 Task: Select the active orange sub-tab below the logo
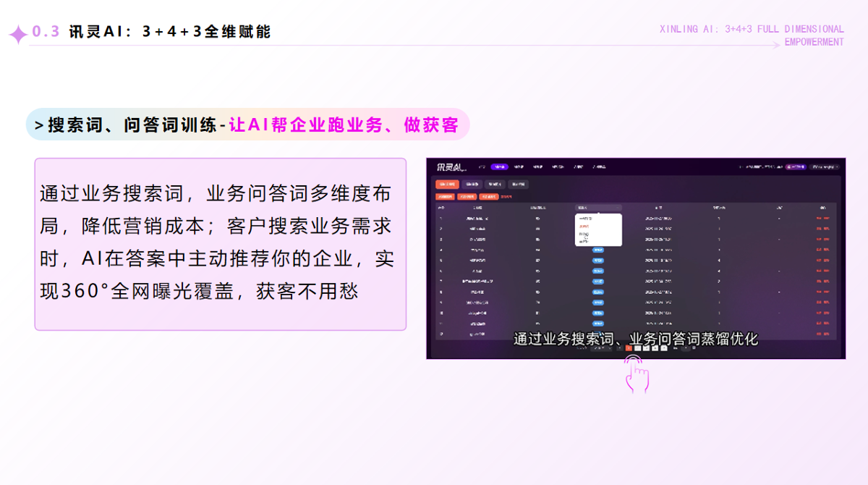pos(447,184)
